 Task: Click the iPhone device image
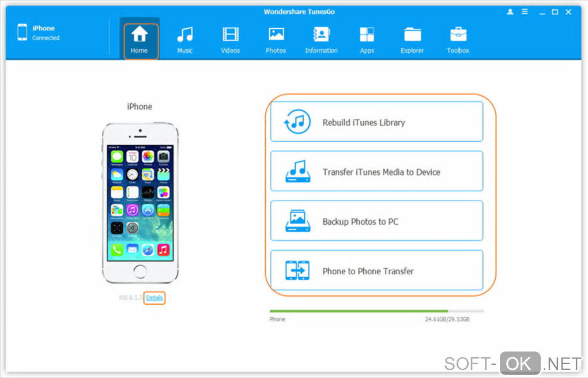(x=140, y=203)
